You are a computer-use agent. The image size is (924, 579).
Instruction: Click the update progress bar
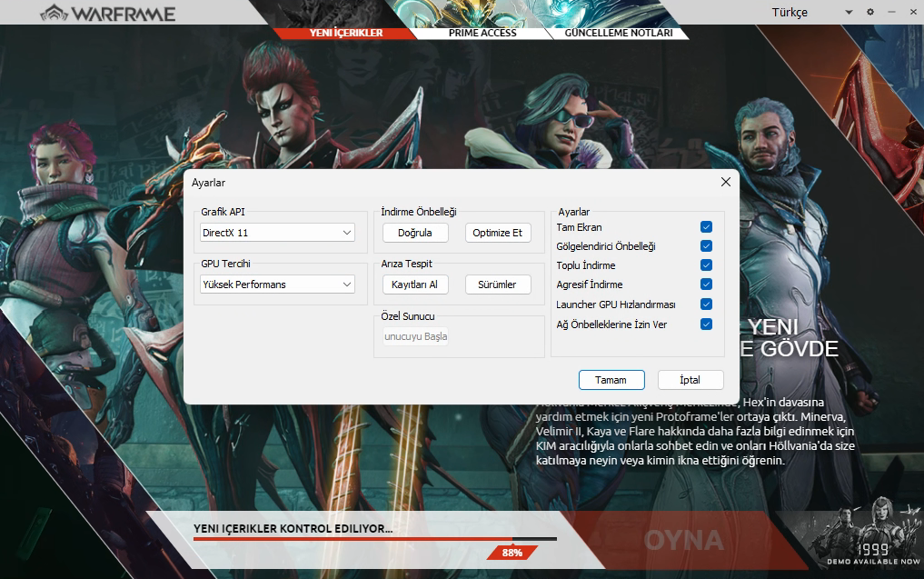[375, 539]
